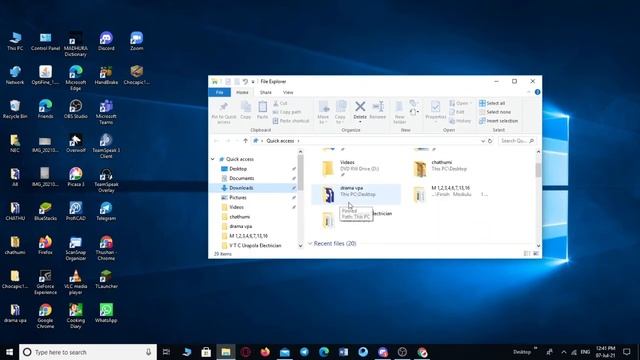640x360 pixels.
Task: Open the Zoom desktop shortcut
Action: [x=136, y=41]
